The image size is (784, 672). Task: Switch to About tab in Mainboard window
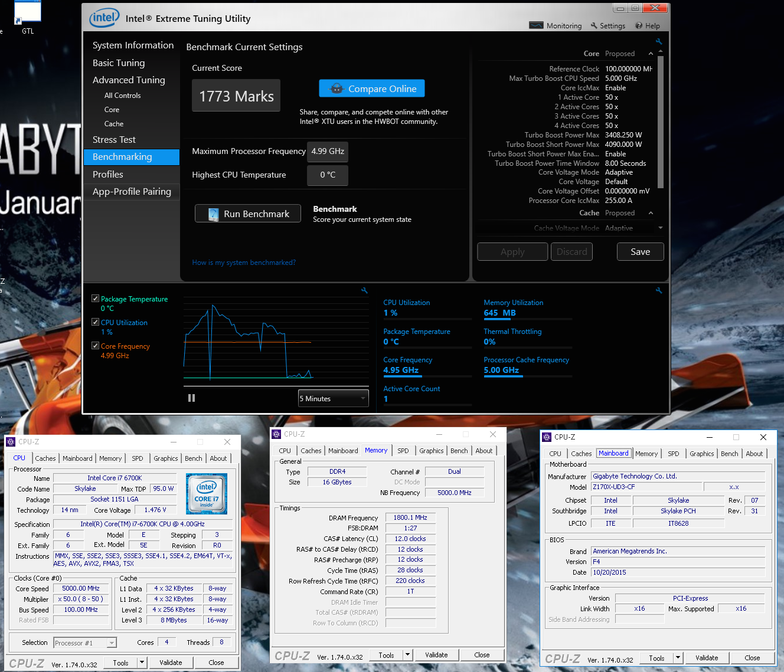(754, 454)
